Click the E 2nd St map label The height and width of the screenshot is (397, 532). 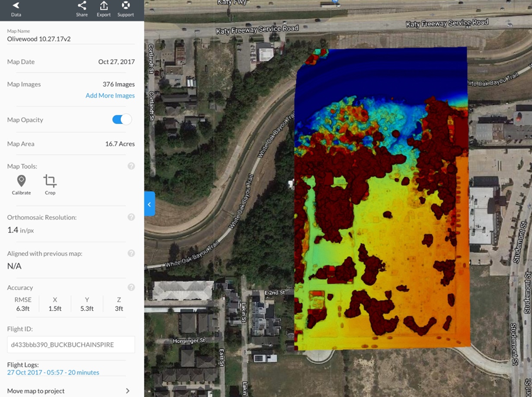[x=275, y=292]
